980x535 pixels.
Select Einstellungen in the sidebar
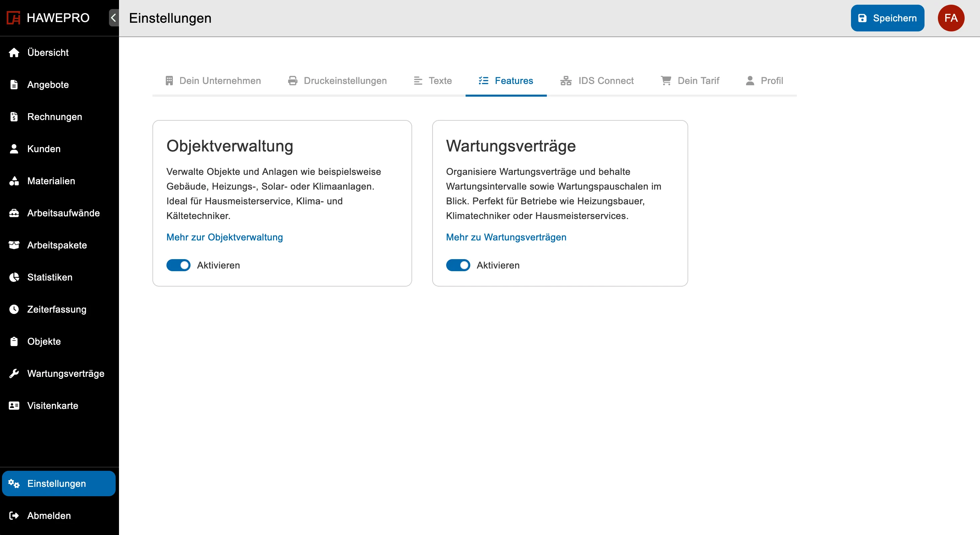[x=59, y=484]
